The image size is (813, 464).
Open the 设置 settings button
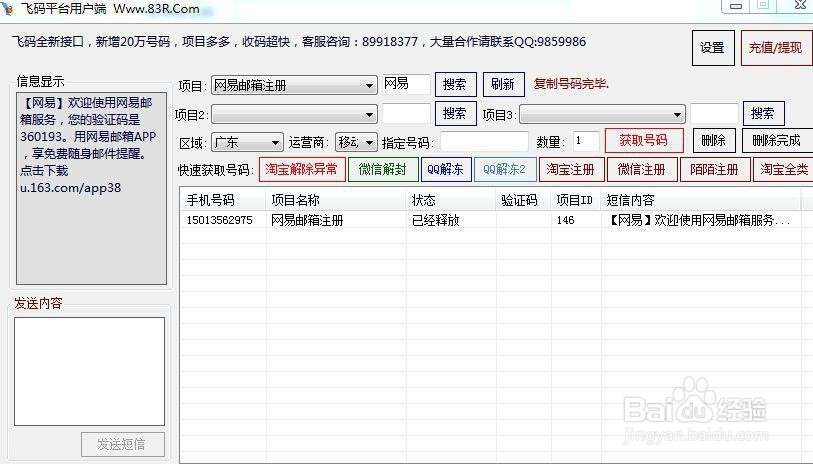(713, 48)
